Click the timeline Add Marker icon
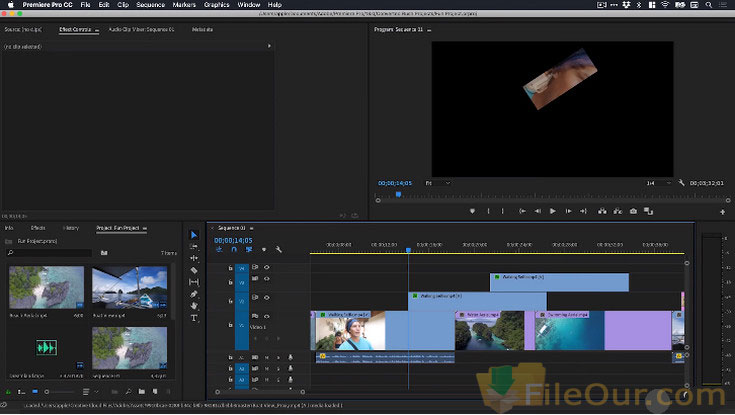 (264, 249)
